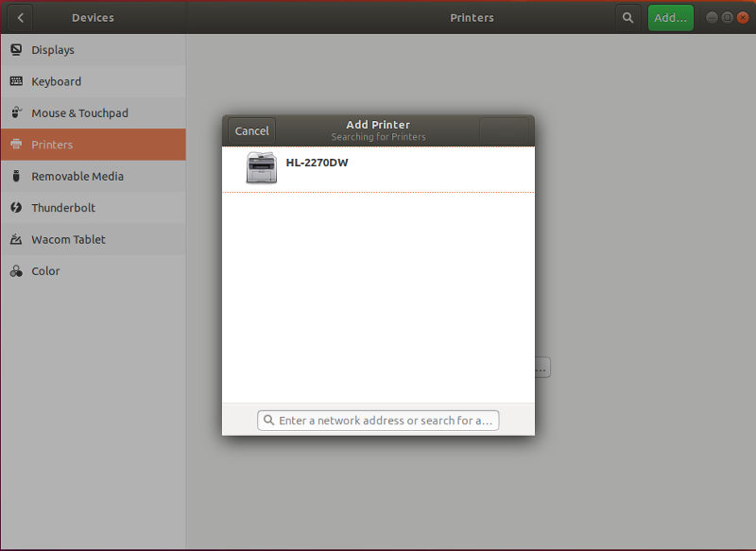The image size is (756, 551).
Task: Click the HL-2270DW printer thumbnail image
Action: point(256,165)
